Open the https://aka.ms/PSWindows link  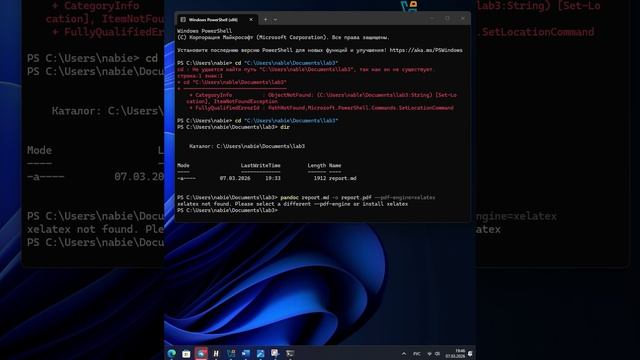[x=426, y=50]
